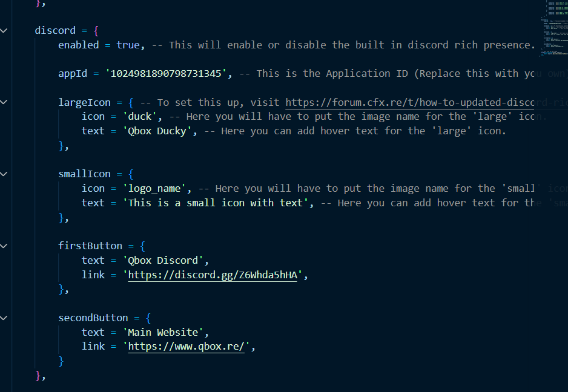Click the 'icon' key under largeIcon
568x392 pixels.
(x=93, y=117)
